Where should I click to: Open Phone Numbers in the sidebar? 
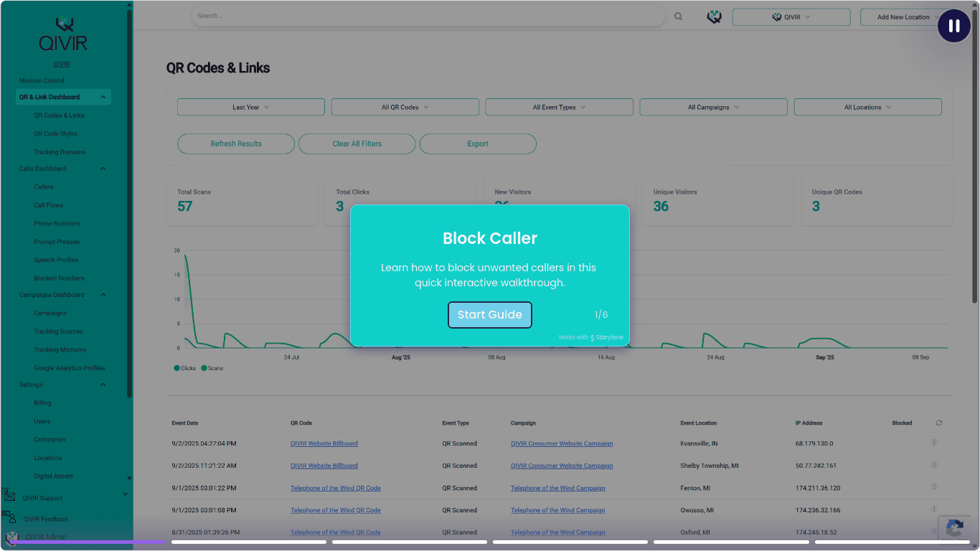point(57,224)
